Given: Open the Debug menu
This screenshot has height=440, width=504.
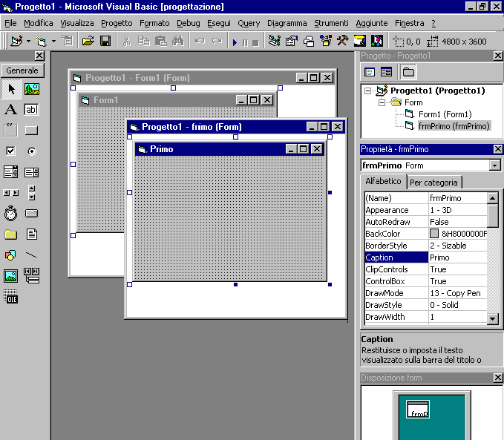Looking at the screenshot, I should point(189,23).
